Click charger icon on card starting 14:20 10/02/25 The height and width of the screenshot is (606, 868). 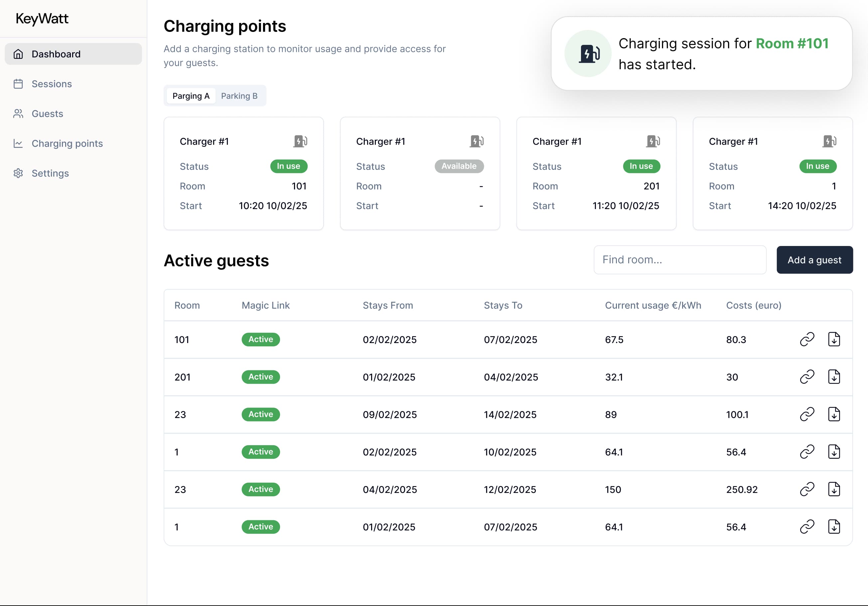829,141
